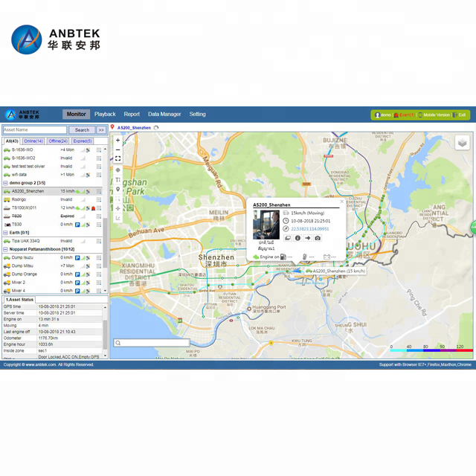
Task: Open the Setting menu
Action: click(197, 114)
